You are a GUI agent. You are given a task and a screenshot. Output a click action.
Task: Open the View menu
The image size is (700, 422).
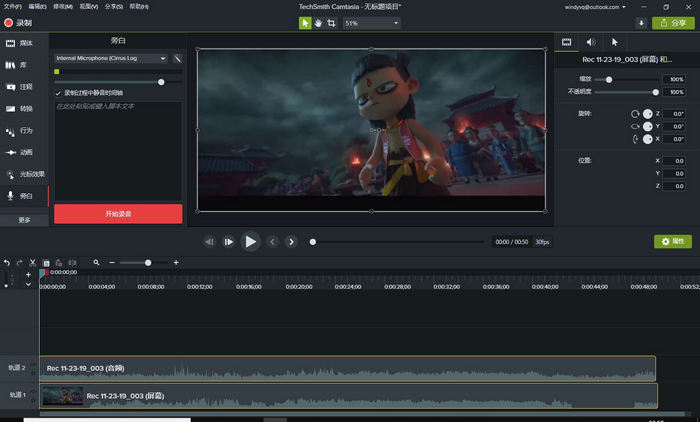click(88, 7)
